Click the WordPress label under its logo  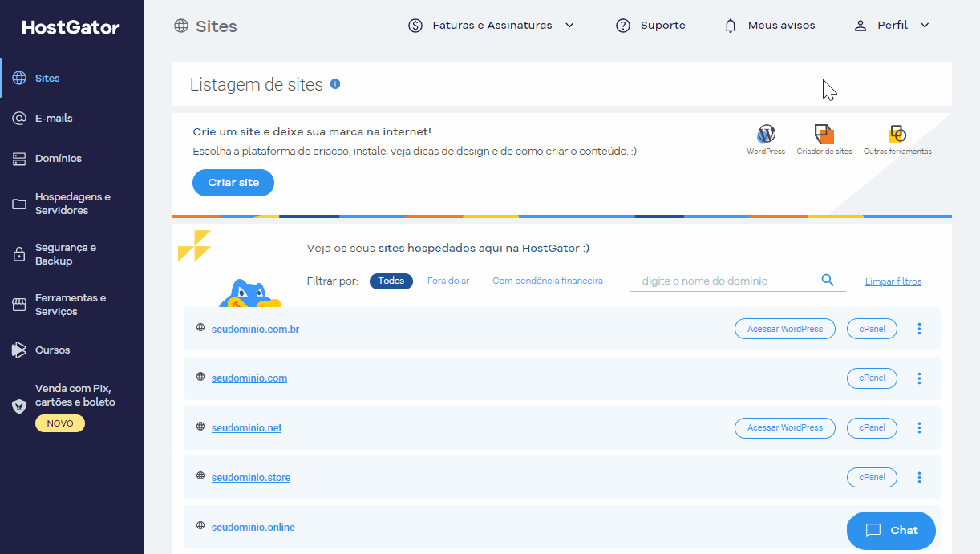click(x=766, y=152)
